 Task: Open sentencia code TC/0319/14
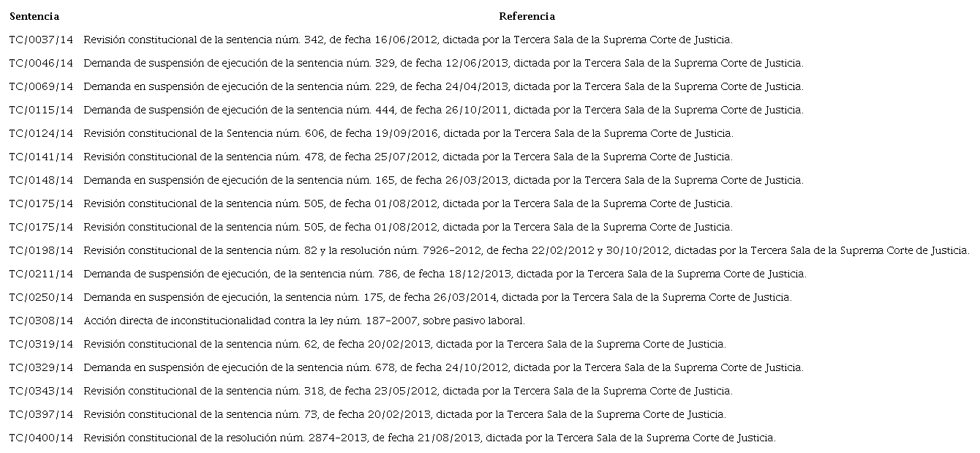pos(42,344)
